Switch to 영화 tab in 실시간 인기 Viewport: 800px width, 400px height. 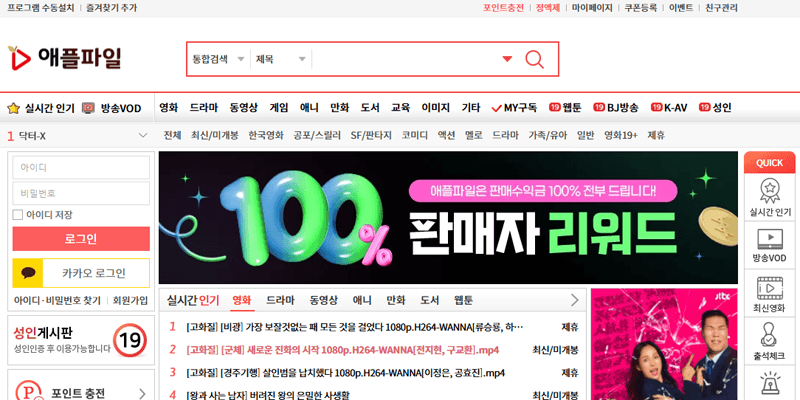(242, 301)
